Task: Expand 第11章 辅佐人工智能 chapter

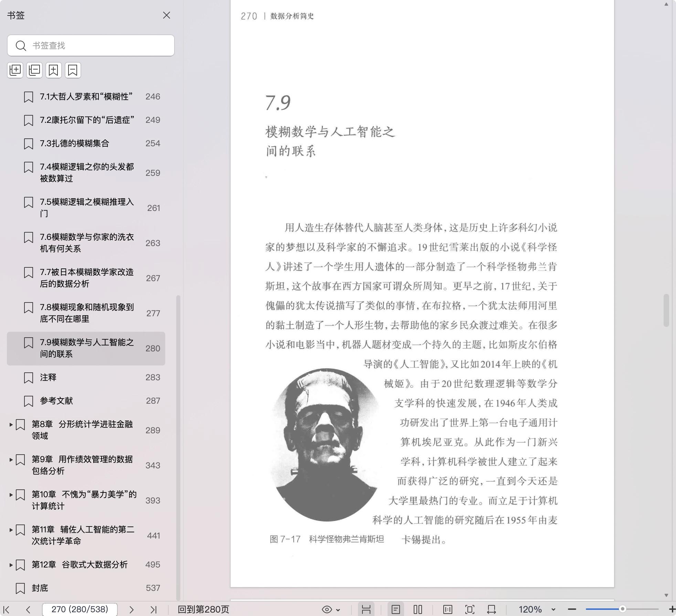Action: [11, 530]
